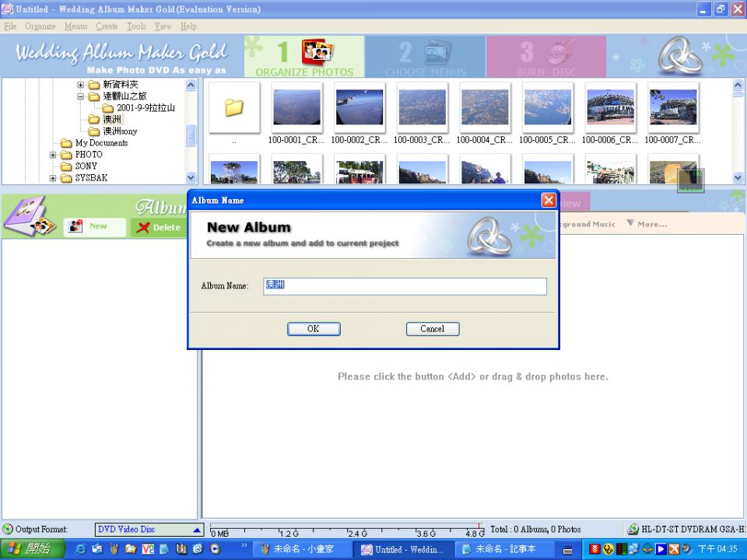
Task: Expand the SYSBAK folder node
Action: [53, 178]
